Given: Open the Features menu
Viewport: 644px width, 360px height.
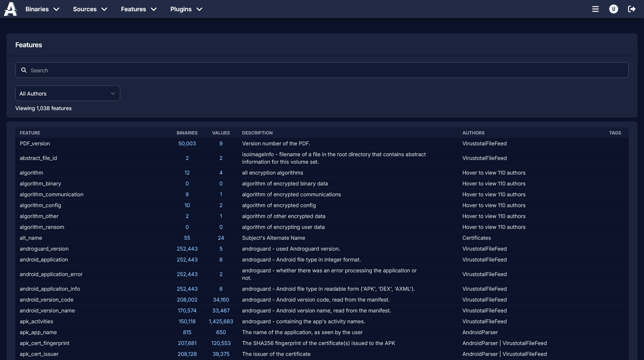Looking at the screenshot, I should (138, 9).
